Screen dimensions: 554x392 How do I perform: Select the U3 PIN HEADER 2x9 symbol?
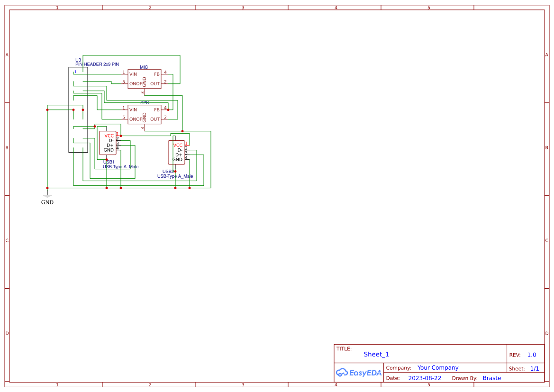(78, 109)
